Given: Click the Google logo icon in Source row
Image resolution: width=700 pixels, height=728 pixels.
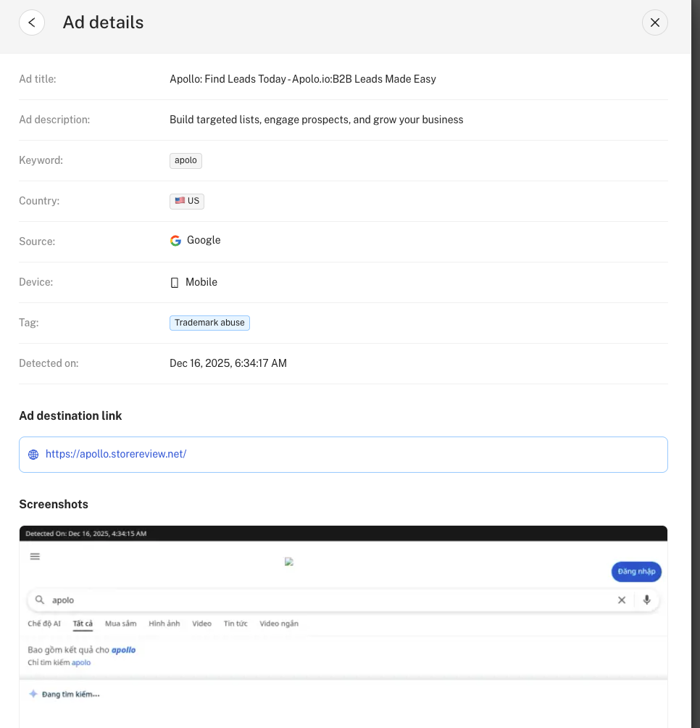Looking at the screenshot, I should click(x=175, y=241).
